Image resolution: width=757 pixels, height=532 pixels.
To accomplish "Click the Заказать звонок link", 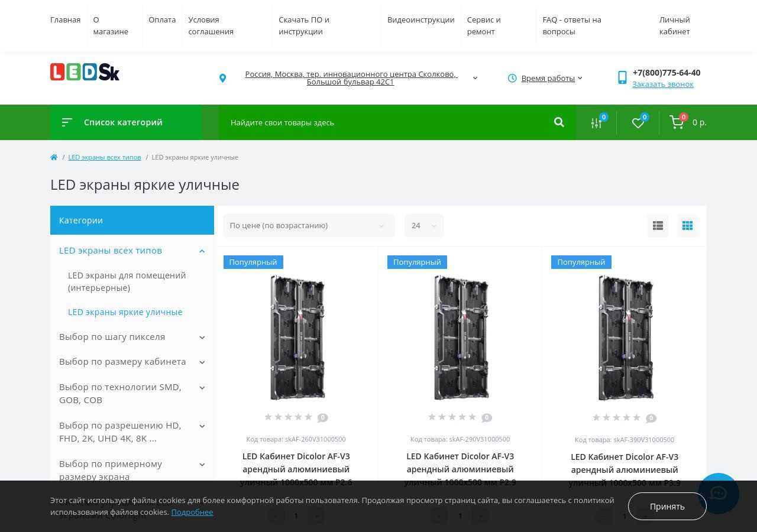I will click(663, 85).
